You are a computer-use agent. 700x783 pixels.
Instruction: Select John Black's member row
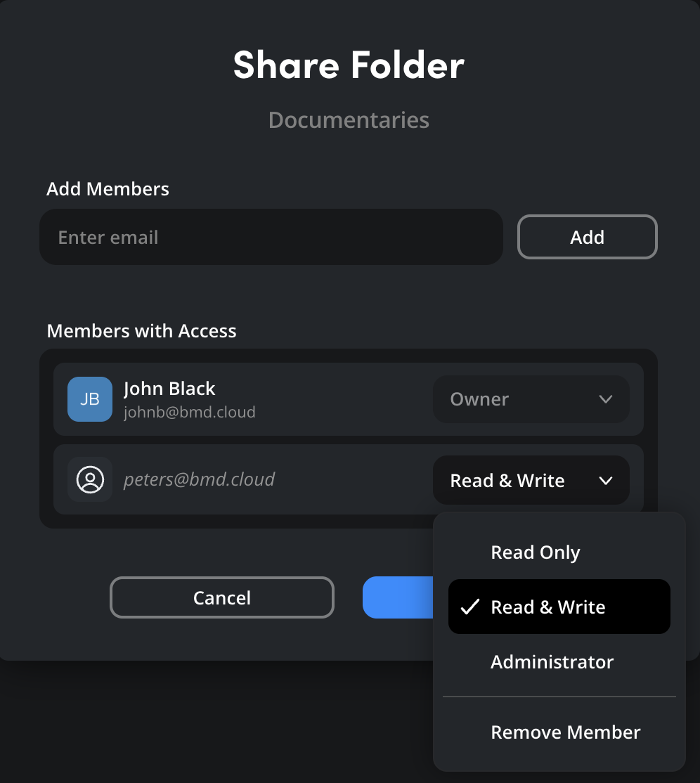pos(281,399)
